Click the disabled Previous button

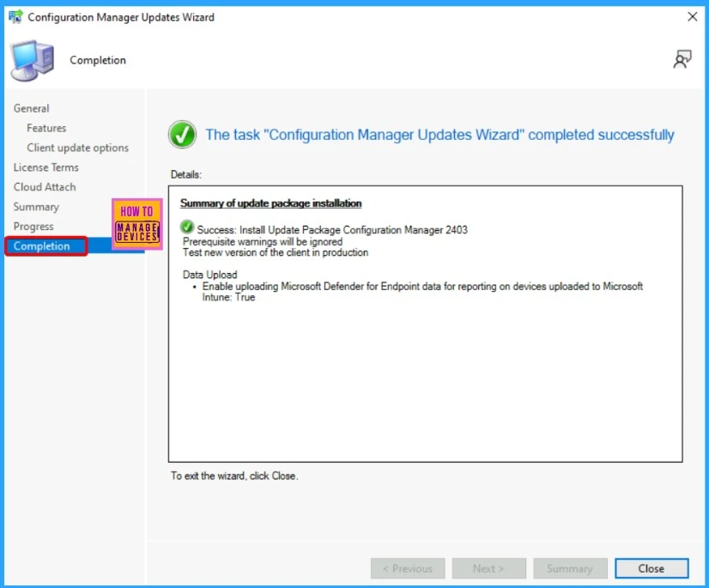click(408, 568)
